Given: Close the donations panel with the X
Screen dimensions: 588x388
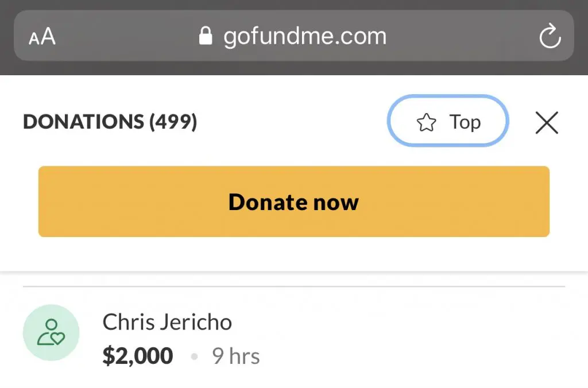Looking at the screenshot, I should tap(547, 122).
